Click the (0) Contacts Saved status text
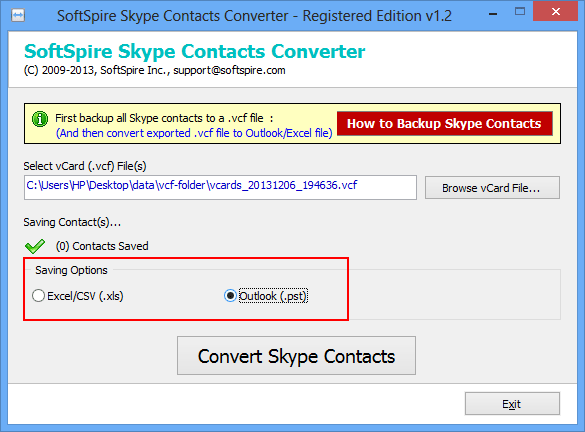The height and width of the screenshot is (432, 585). click(102, 246)
